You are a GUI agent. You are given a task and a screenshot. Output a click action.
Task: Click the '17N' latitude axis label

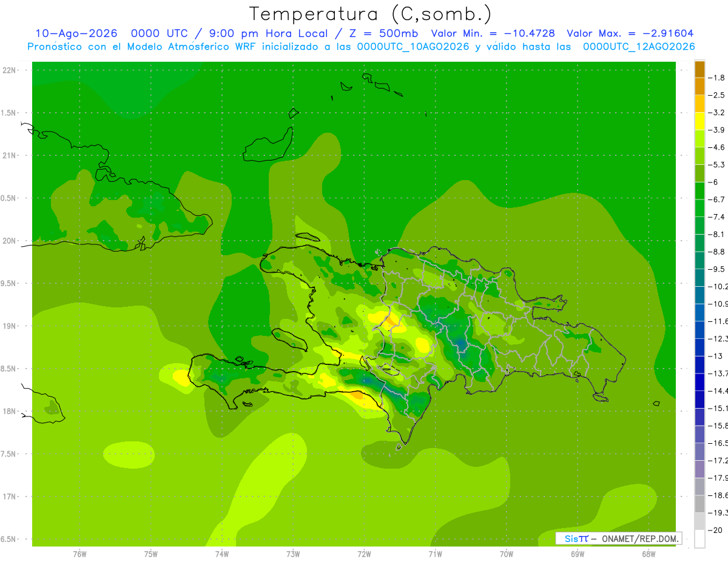coord(9,497)
